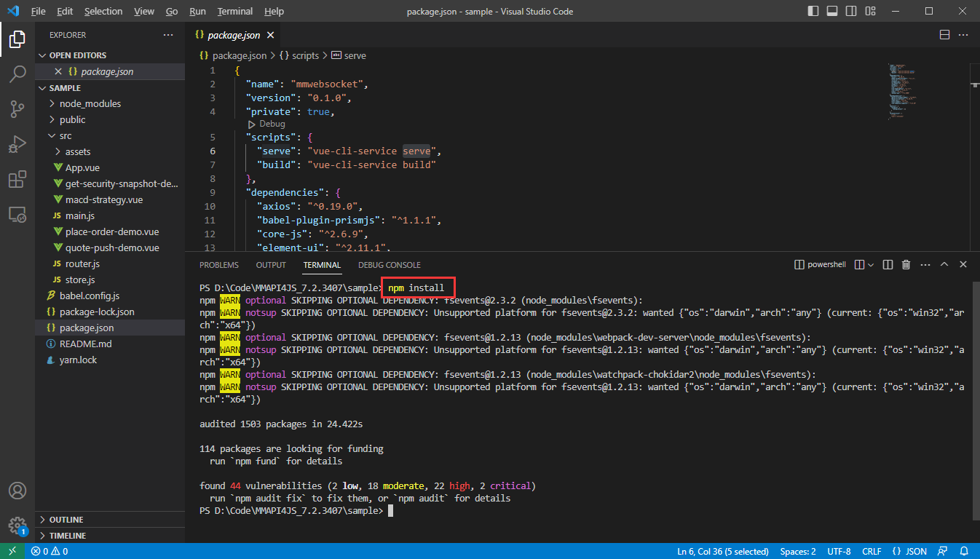
Task: Toggle panel visibility layout button
Action: click(832, 12)
